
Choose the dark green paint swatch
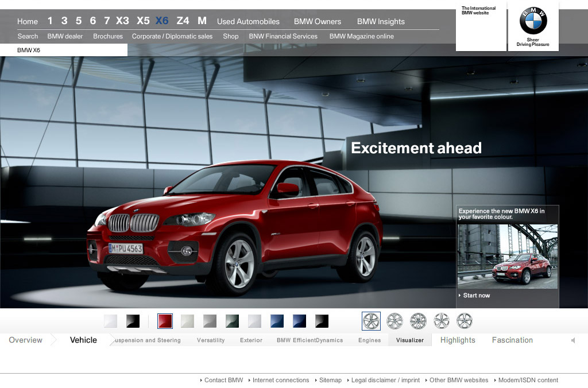point(232,321)
